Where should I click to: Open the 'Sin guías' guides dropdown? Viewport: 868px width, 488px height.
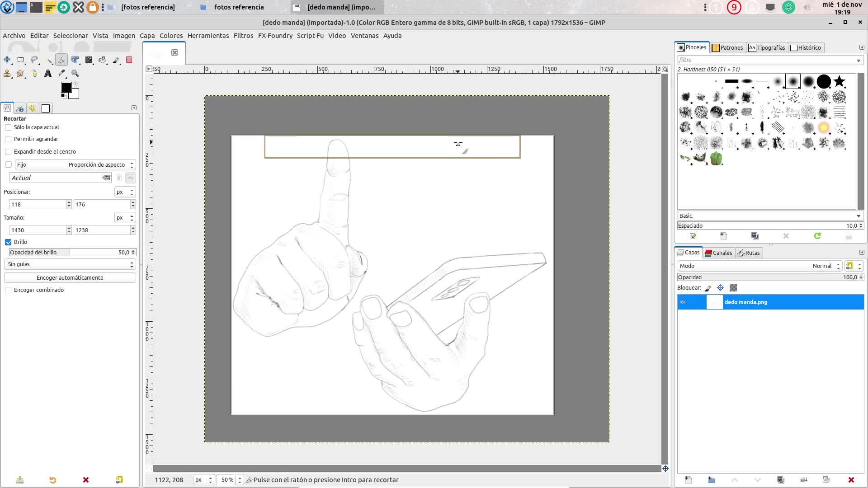coord(70,264)
